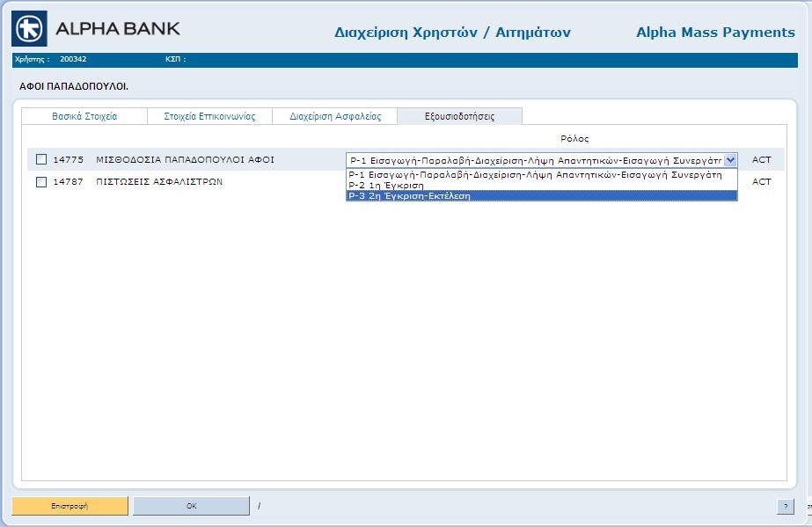Screen dimensions: 812x527
Task: Click the Επιστροφή button
Action: (x=69, y=506)
